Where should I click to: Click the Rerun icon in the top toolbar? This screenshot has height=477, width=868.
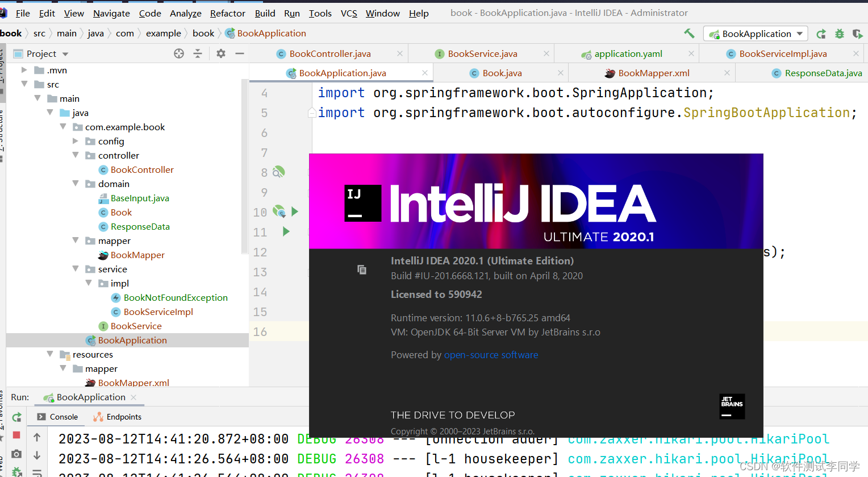[x=821, y=34]
